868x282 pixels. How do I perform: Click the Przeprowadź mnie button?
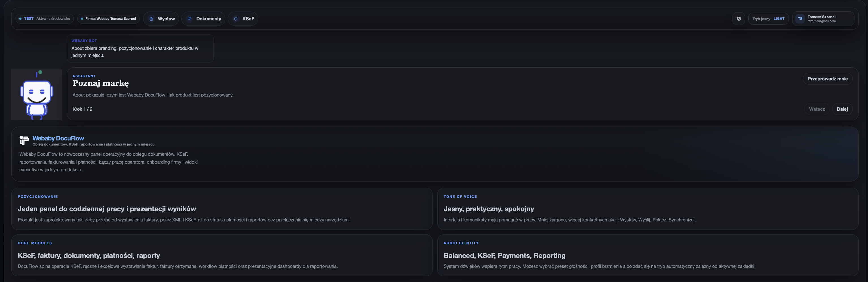point(828,79)
